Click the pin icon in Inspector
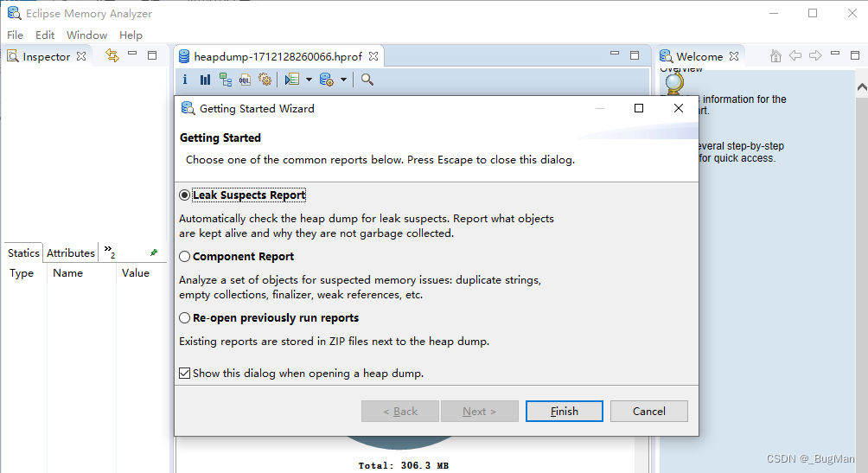 point(154,252)
